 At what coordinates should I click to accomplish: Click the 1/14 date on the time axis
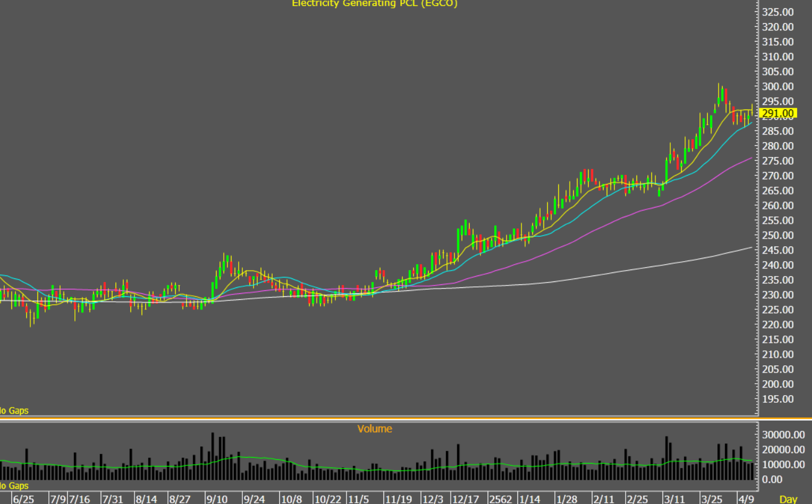[x=530, y=499]
